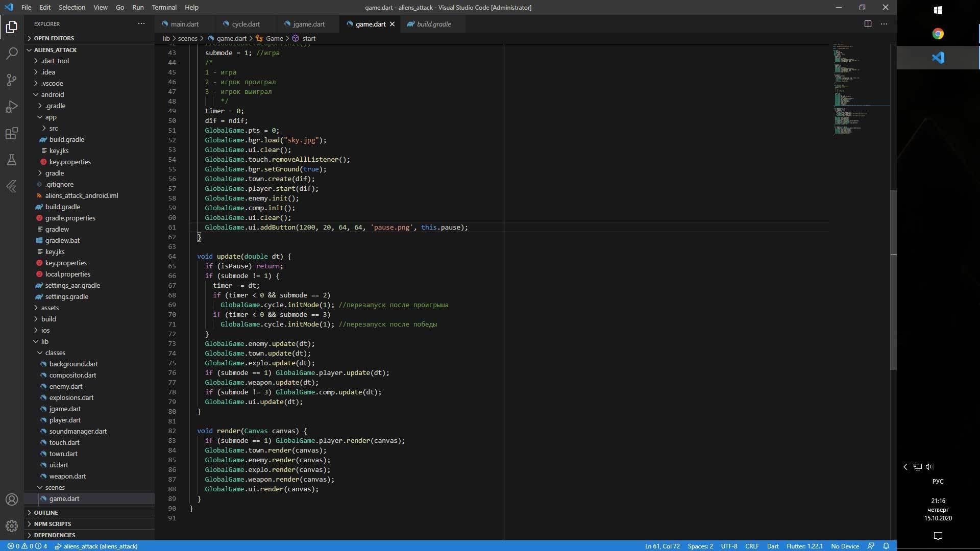Close the game.dart editor tab
This screenshot has height=551, width=980.
coord(392,24)
